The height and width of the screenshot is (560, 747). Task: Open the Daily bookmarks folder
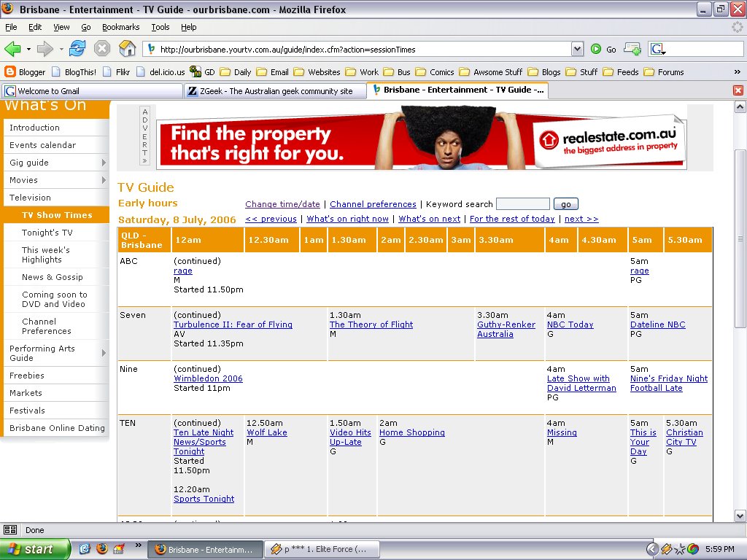[x=236, y=72]
